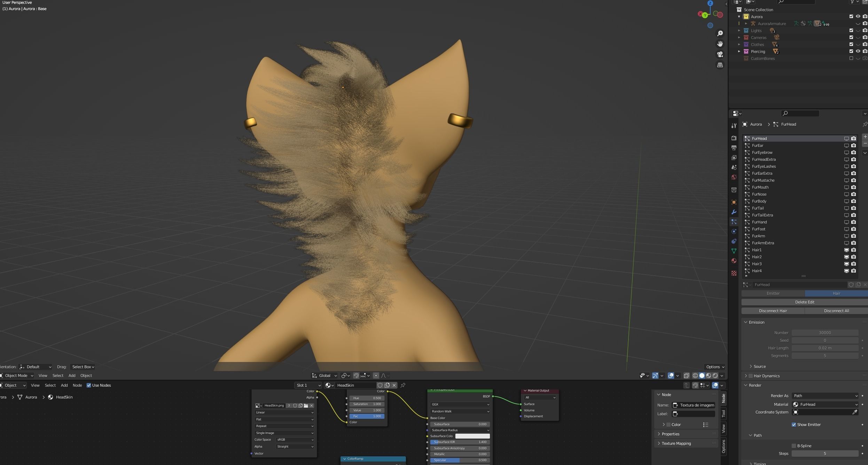868x465 pixels.
Task: Open the Collection properties tab icon
Action: click(734, 190)
